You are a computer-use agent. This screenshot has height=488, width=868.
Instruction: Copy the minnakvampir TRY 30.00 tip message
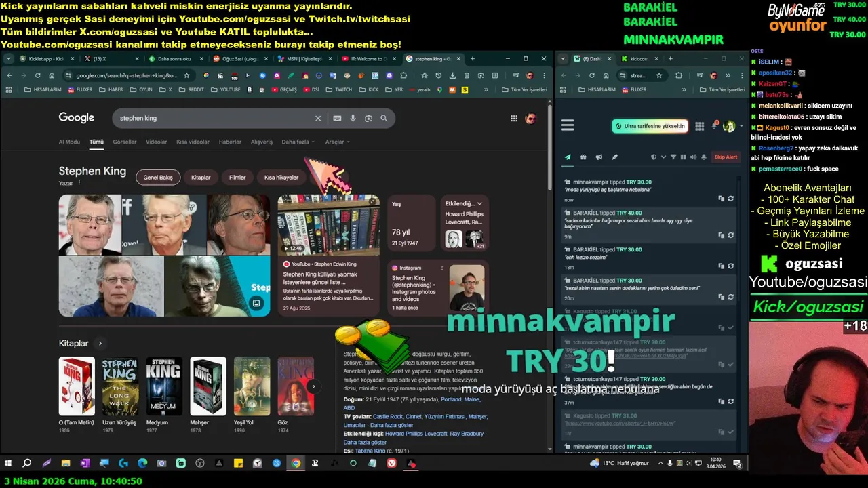[722, 199]
